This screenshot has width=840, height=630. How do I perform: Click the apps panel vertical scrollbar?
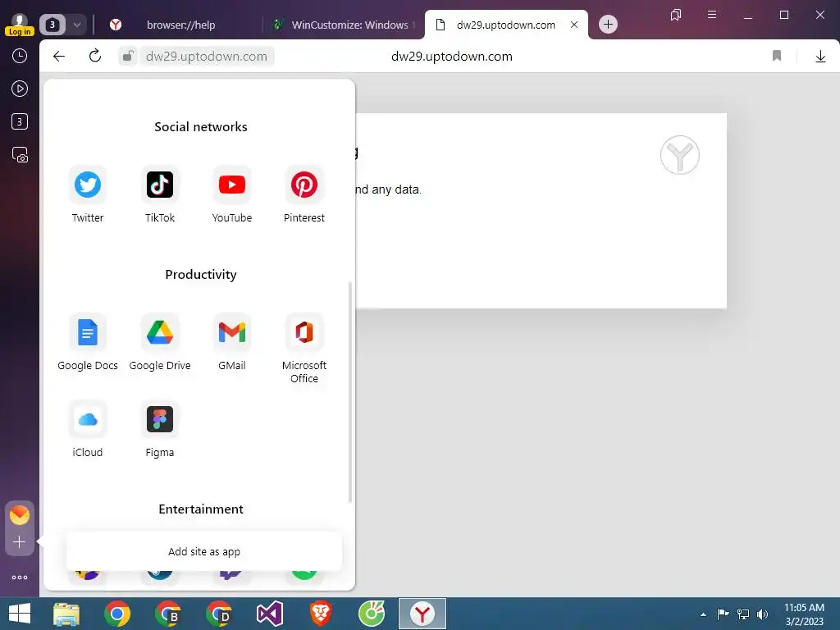point(349,391)
